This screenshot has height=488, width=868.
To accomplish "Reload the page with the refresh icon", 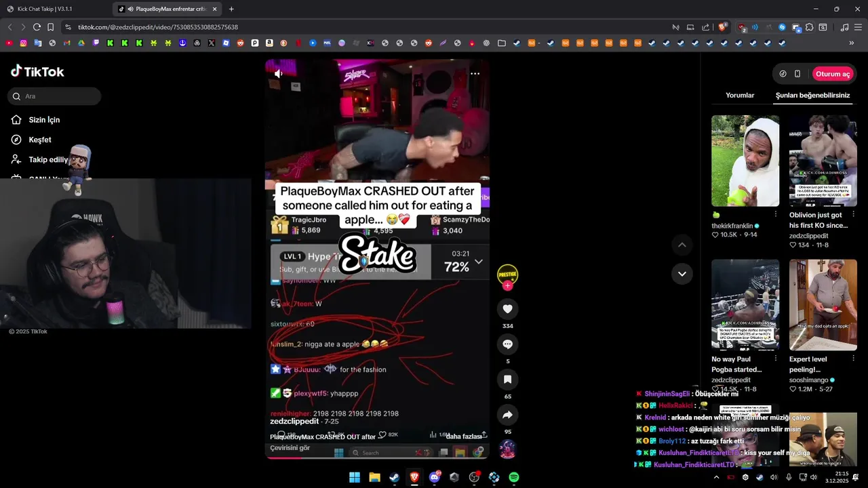I will click(37, 27).
